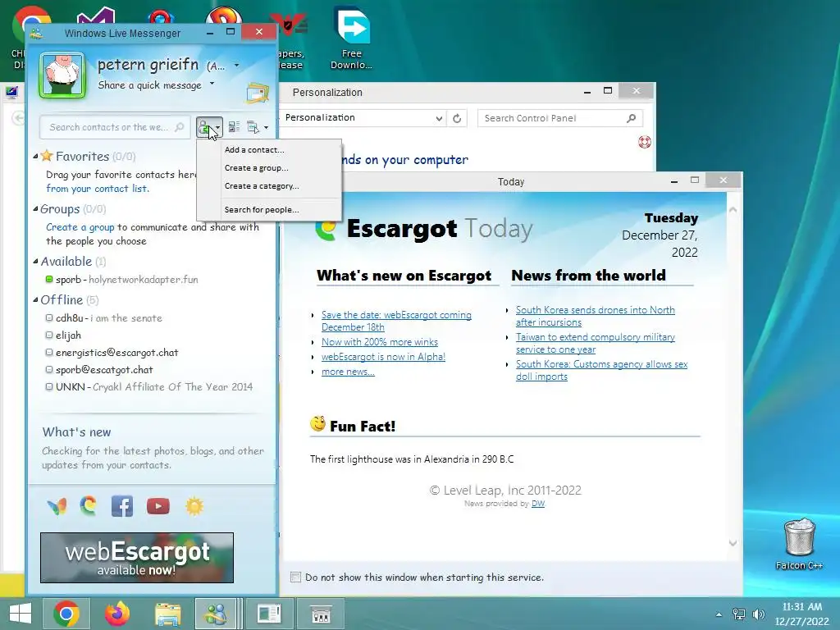Open the show menu dropdown arrow

pyautogui.click(x=266, y=127)
